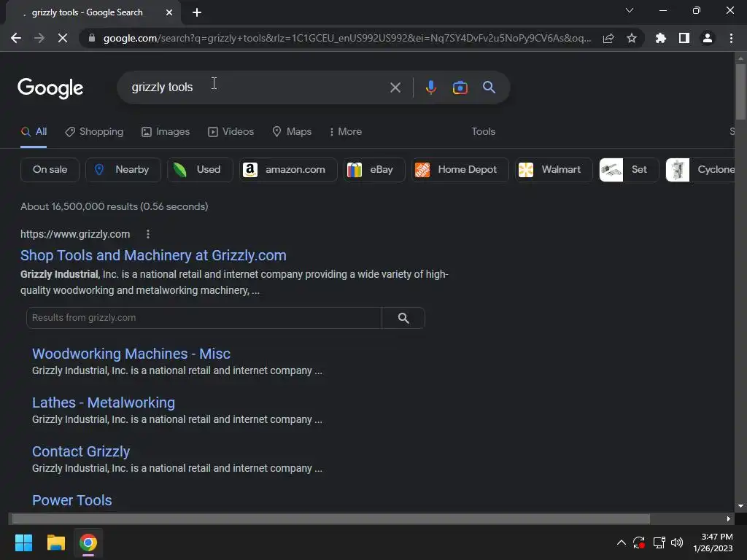747x560 pixels.
Task: Click the horizontal scrollbar thumb
Action: [x=330, y=518]
